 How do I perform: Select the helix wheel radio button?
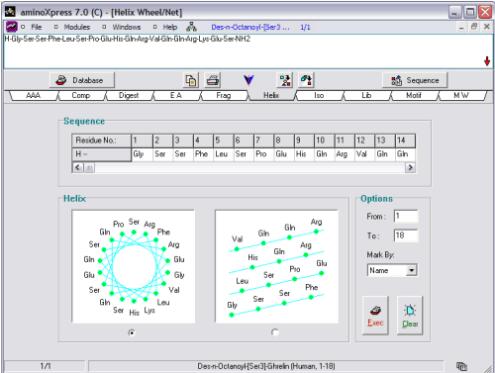[x=132, y=332]
